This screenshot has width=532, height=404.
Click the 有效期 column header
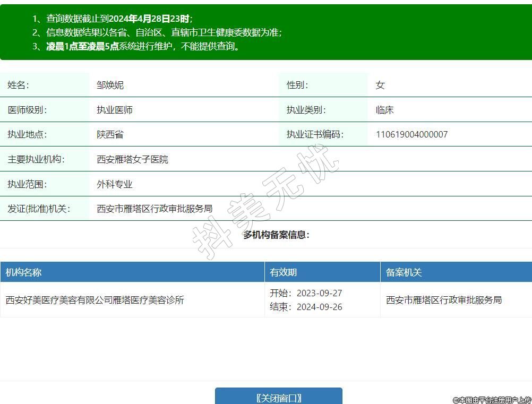284,272
